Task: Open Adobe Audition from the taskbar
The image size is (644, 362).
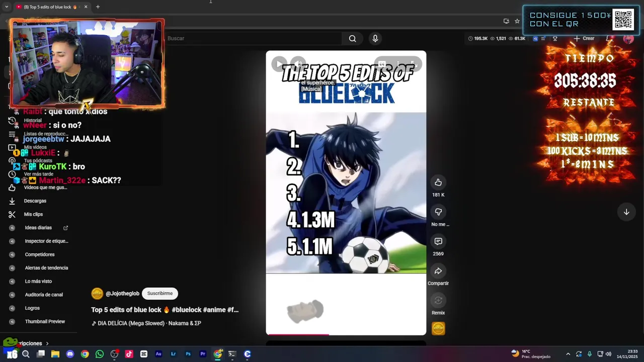Action: click(158, 354)
